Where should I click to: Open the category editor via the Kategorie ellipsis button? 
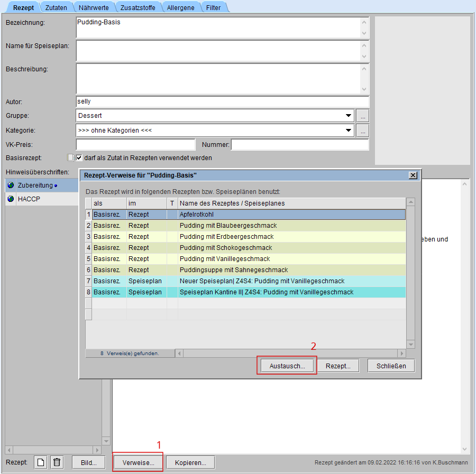[x=362, y=131]
